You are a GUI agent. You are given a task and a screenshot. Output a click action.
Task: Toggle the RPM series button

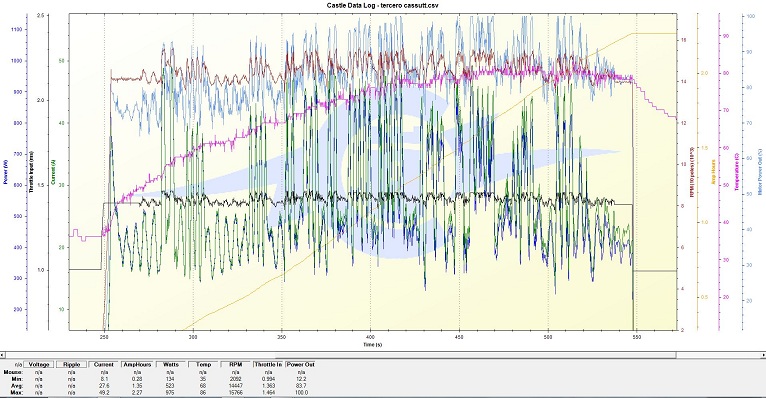click(236, 364)
